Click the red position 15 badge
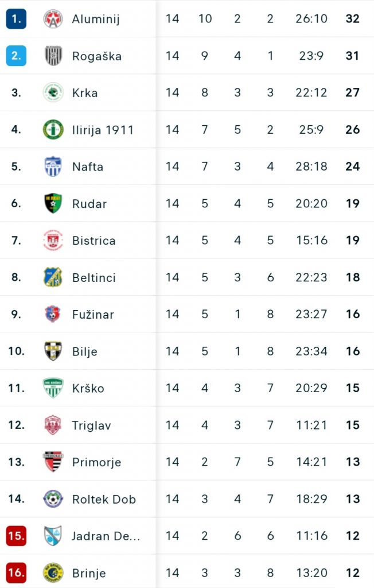374x588 pixels. [16, 536]
